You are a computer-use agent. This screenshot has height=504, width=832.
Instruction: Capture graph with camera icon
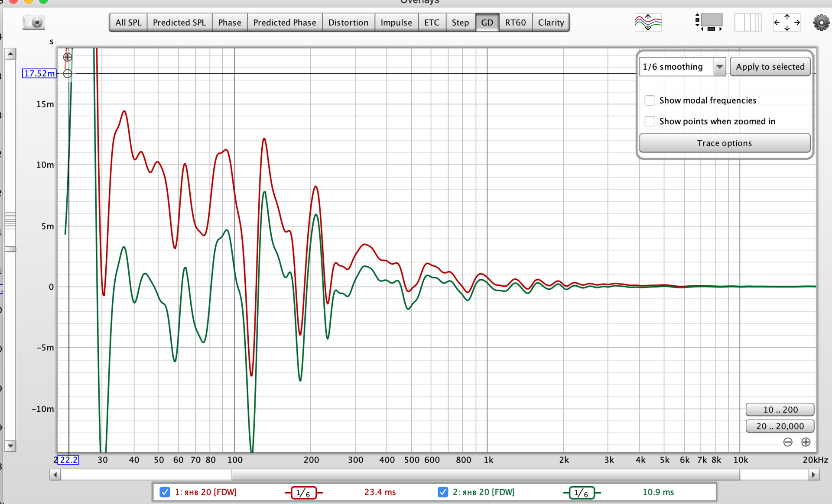(34, 22)
